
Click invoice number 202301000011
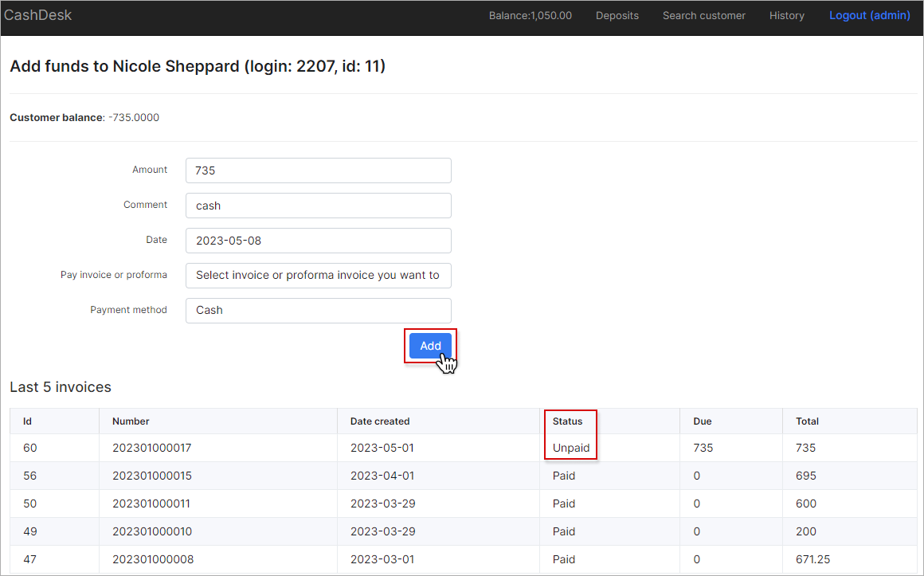pos(151,504)
